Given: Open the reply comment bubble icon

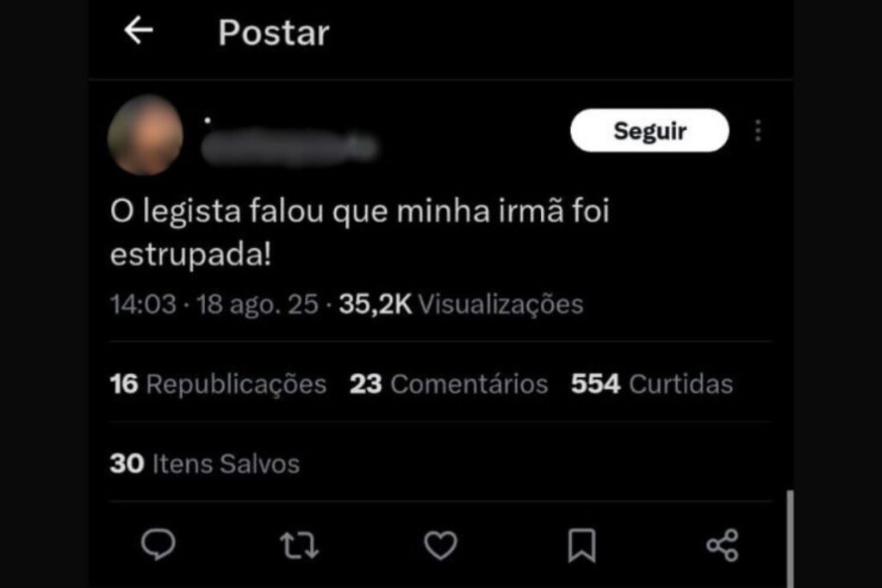Looking at the screenshot, I should pyautogui.click(x=158, y=544).
